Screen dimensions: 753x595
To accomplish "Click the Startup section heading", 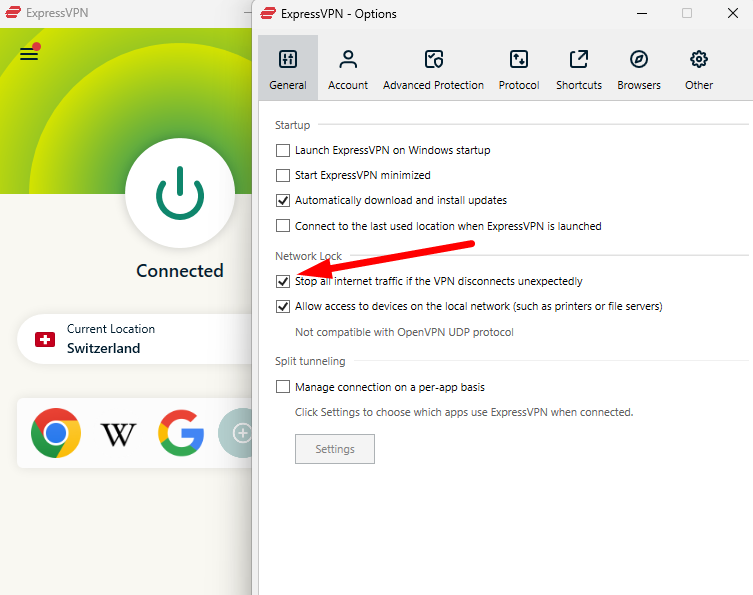I will (292, 125).
